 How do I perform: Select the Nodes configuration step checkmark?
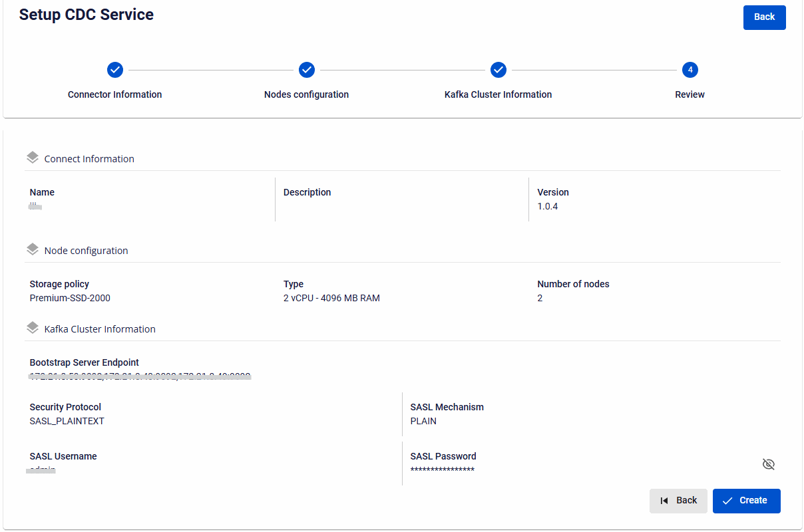pyautogui.click(x=307, y=70)
